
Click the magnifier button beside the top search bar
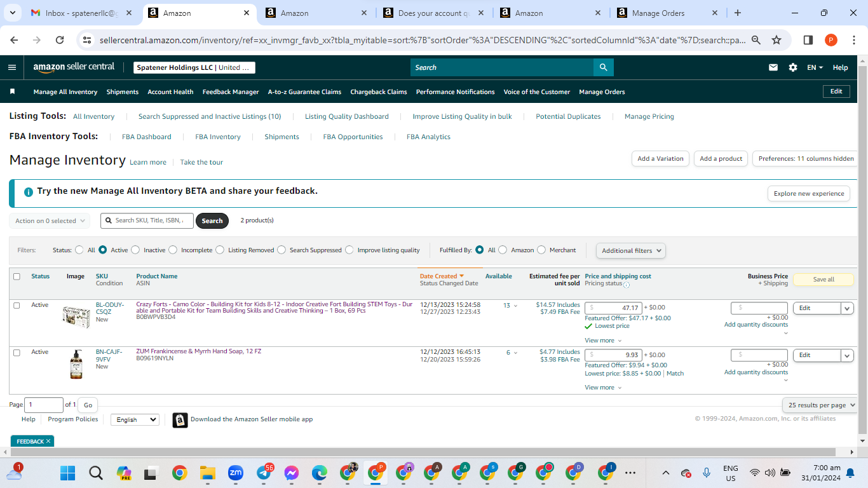(603, 67)
